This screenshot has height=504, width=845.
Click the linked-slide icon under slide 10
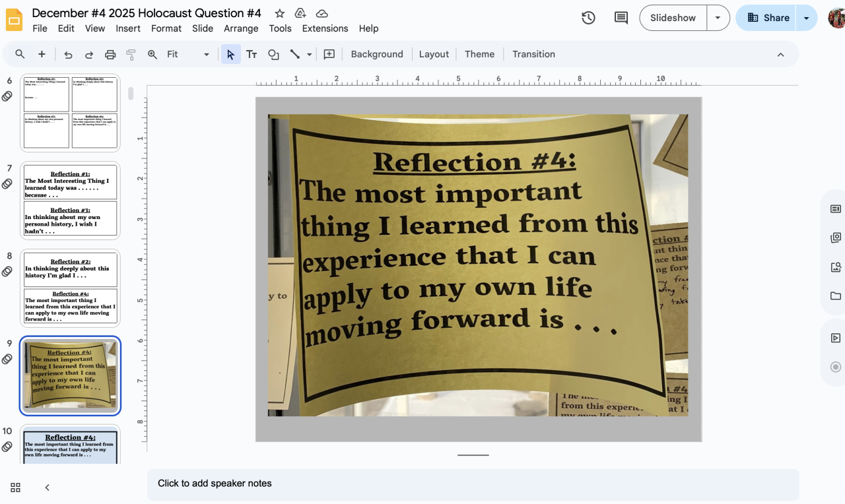(x=7, y=447)
